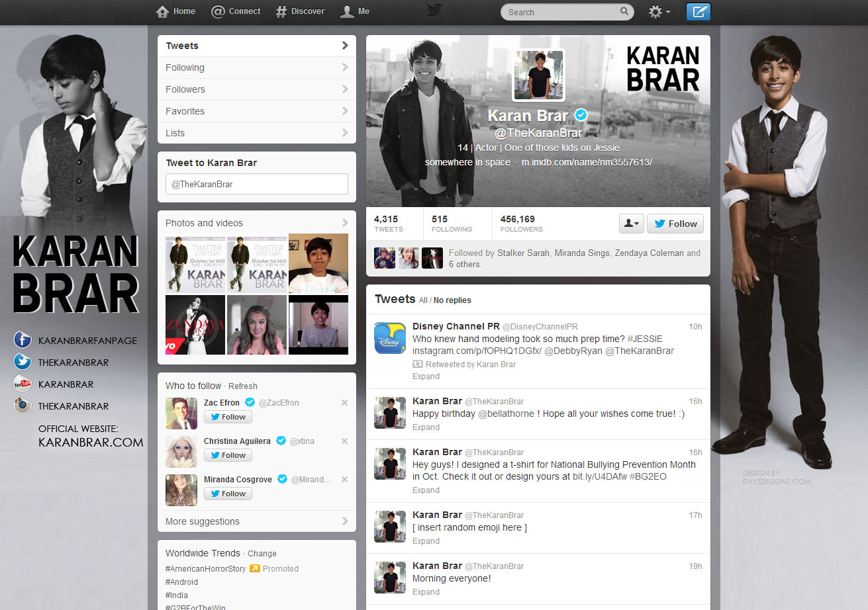Dismiss the Zac Efron follow suggestion
The width and height of the screenshot is (868, 610).
tap(344, 402)
